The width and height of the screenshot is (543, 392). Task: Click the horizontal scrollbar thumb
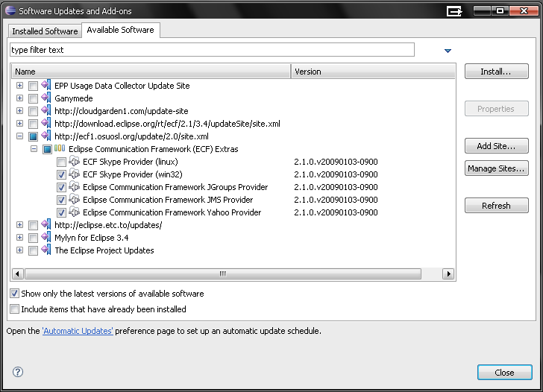pos(223,274)
